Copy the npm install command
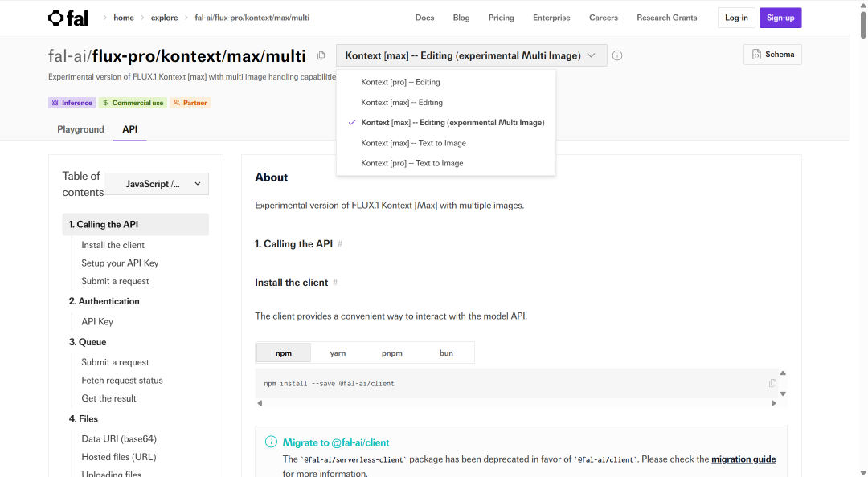This screenshot has width=868, height=477. [x=772, y=383]
